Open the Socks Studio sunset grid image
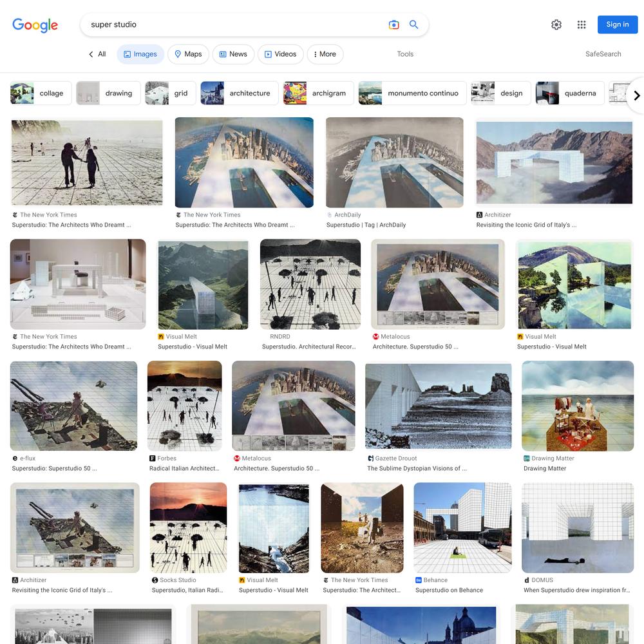Viewport: 644px width, 644px height. click(x=188, y=527)
